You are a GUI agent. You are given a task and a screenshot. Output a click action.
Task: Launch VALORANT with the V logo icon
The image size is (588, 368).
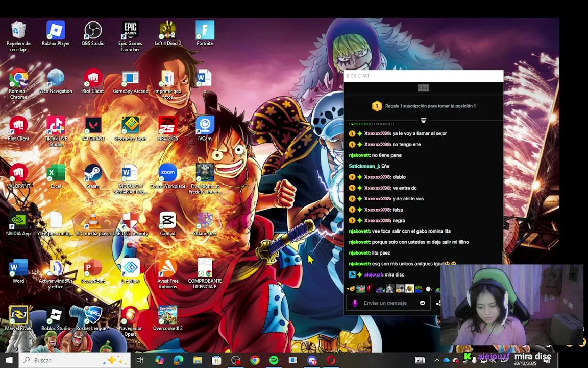93,128
